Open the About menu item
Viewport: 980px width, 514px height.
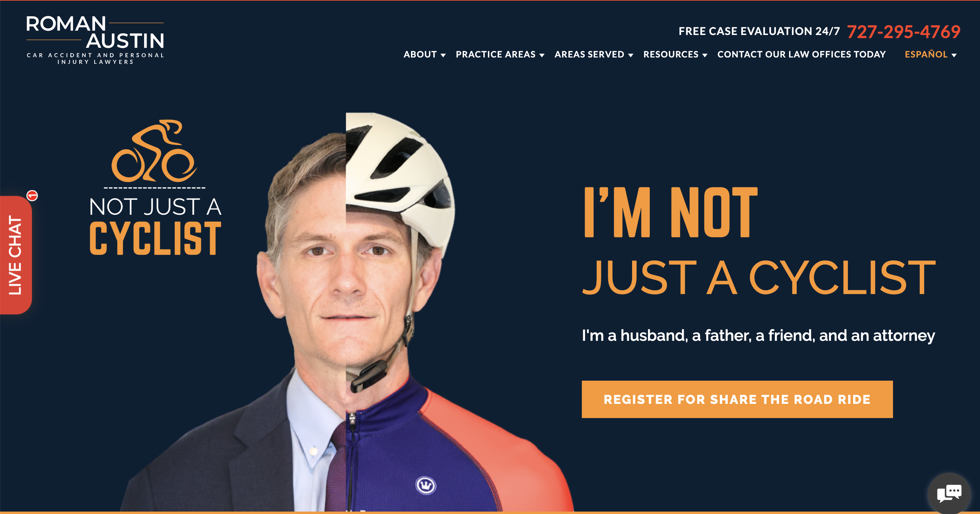pyautogui.click(x=420, y=54)
